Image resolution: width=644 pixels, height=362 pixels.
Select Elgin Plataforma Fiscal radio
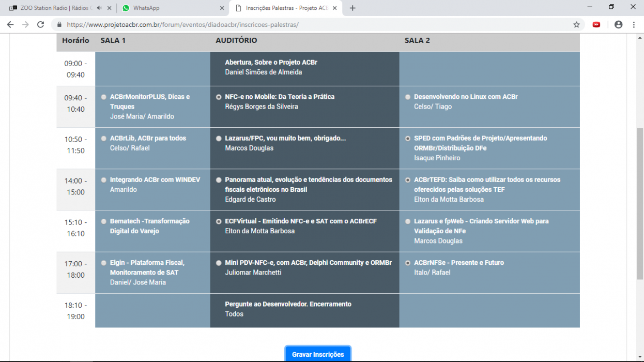coord(104,262)
